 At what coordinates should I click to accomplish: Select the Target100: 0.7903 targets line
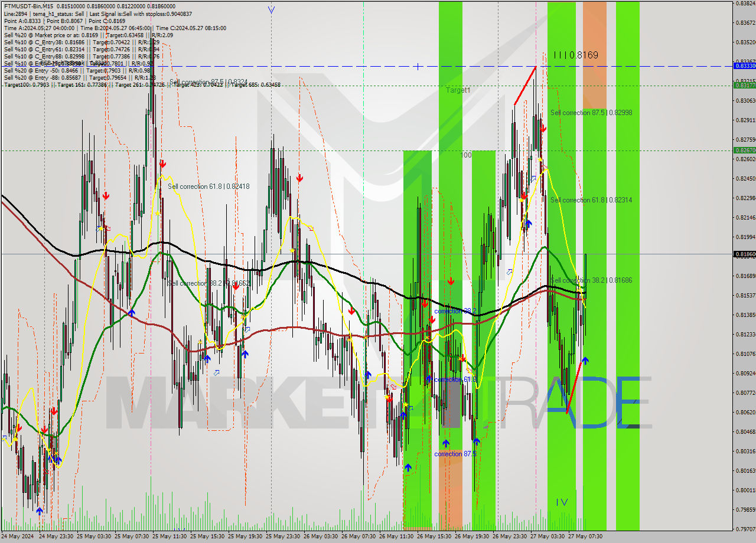pyautogui.click(x=142, y=84)
